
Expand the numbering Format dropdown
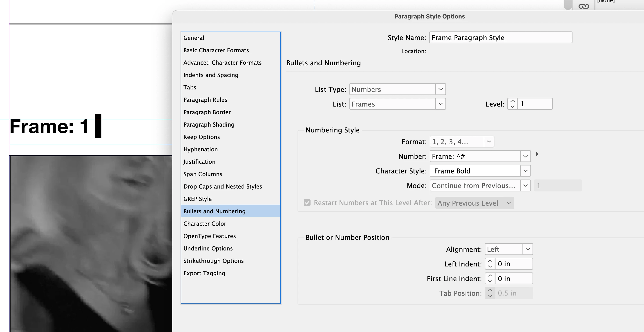pyautogui.click(x=489, y=142)
